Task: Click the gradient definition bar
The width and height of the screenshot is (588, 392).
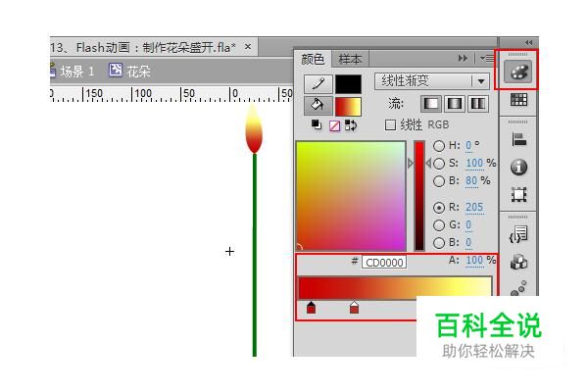Action: (x=395, y=288)
